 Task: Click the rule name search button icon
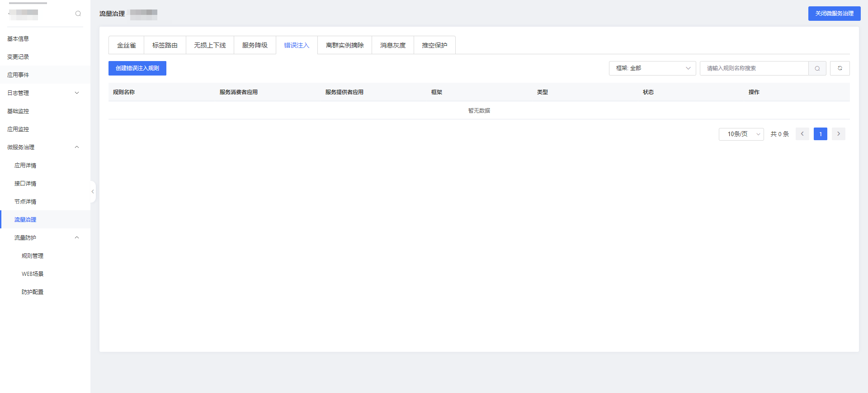point(817,68)
